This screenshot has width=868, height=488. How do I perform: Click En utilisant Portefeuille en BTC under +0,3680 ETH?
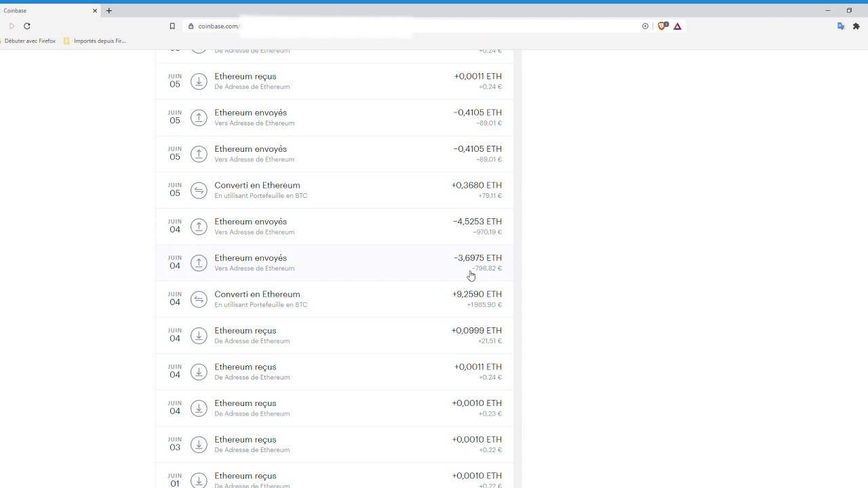(261, 196)
